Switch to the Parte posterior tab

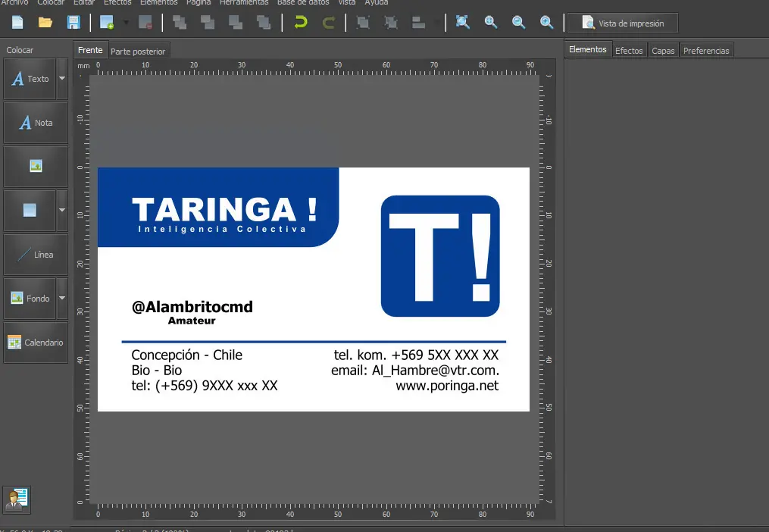(138, 52)
